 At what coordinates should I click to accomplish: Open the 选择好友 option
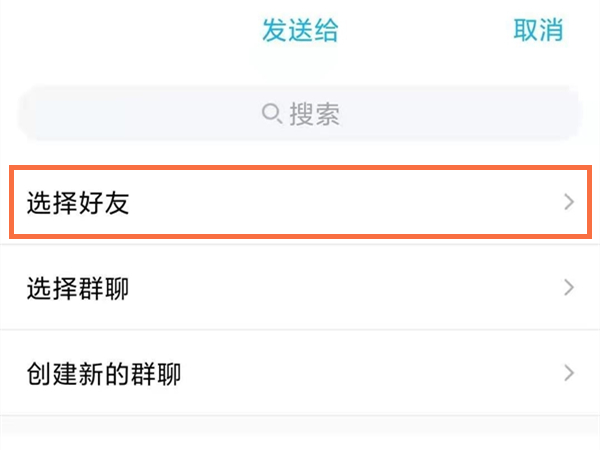[300, 203]
